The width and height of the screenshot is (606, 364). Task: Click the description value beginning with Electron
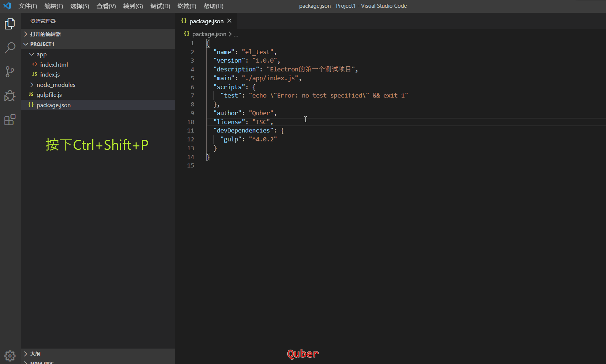click(311, 69)
